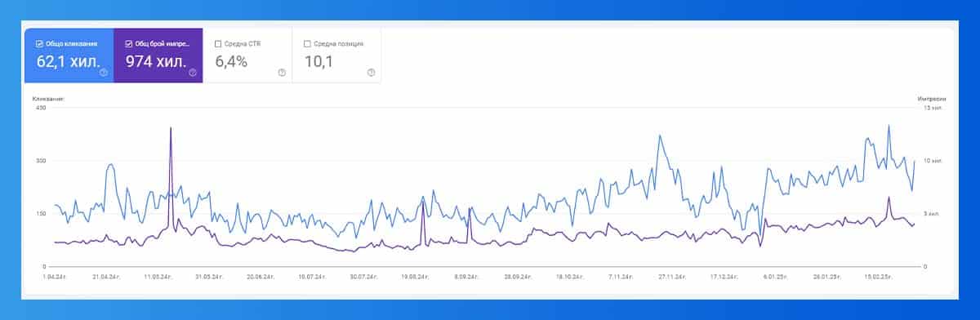
Task: Click the blue line peak near 15.02.25
Action: coord(888,127)
